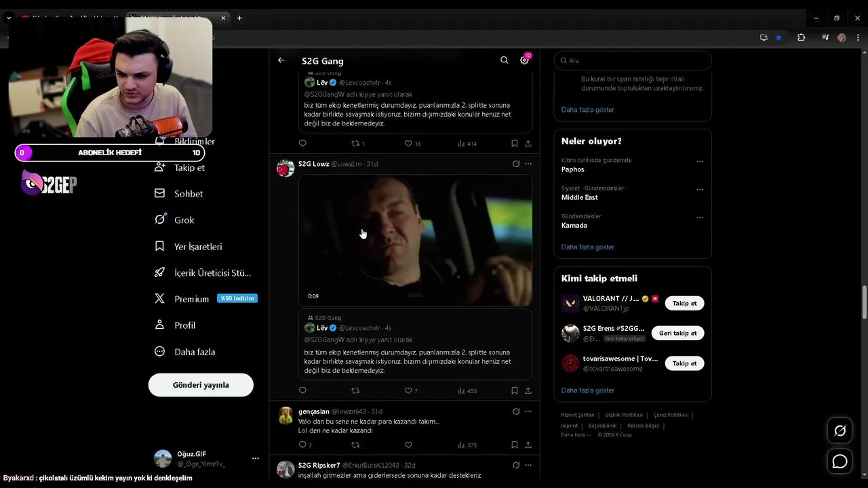This screenshot has width=868, height=488.
Task: Repost the top post with 1 repost
Action: pos(358,143)
